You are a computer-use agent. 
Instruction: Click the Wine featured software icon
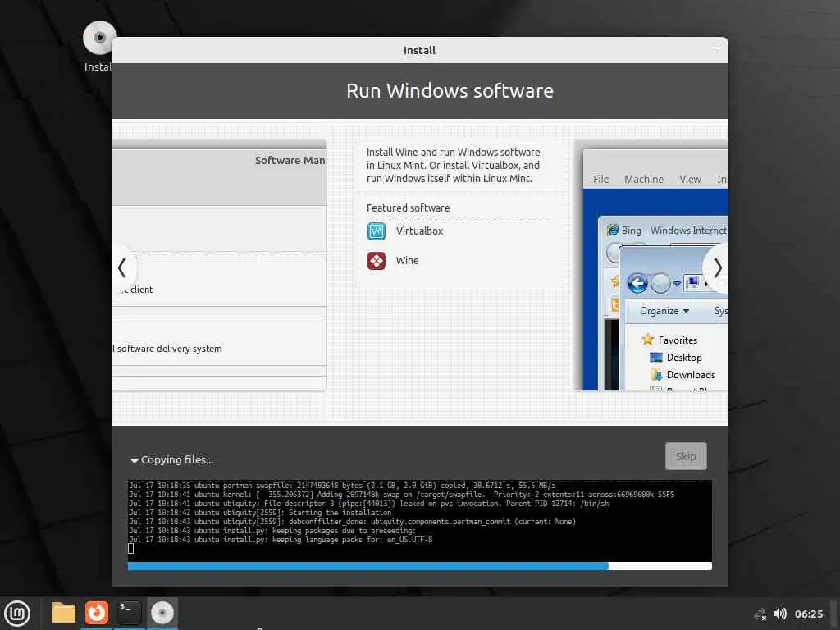tap(376, 261)
